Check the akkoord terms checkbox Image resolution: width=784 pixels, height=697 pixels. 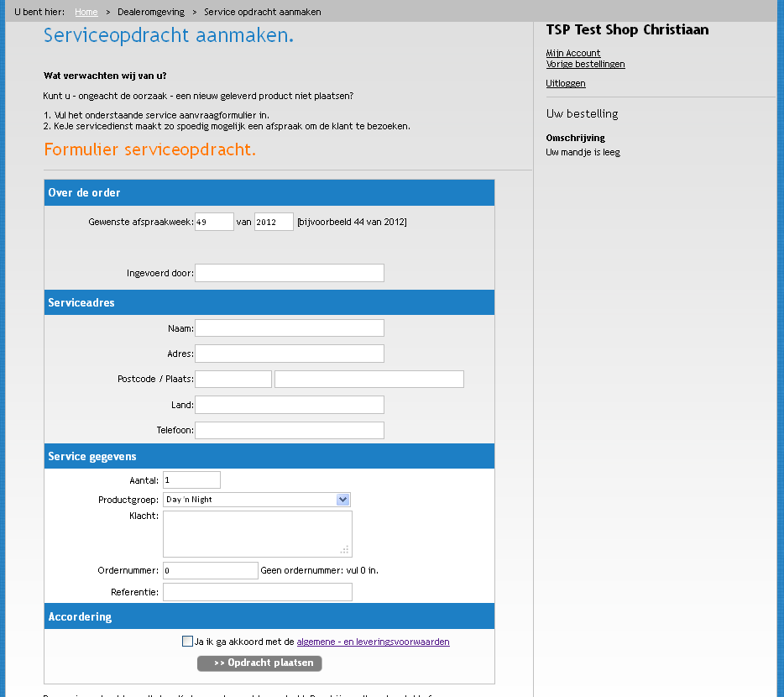tap(187, 642)
